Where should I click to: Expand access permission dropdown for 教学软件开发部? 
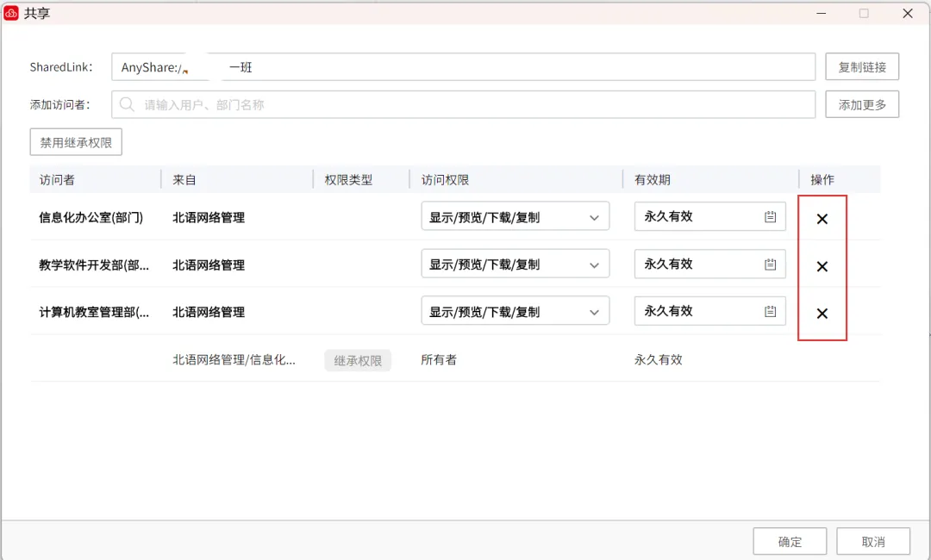(515, 264)
